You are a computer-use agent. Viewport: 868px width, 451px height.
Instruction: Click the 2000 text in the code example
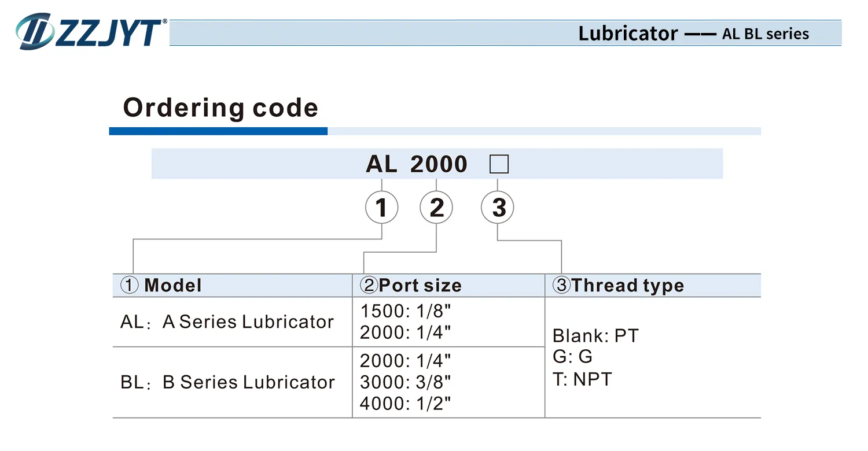point(439,164)
